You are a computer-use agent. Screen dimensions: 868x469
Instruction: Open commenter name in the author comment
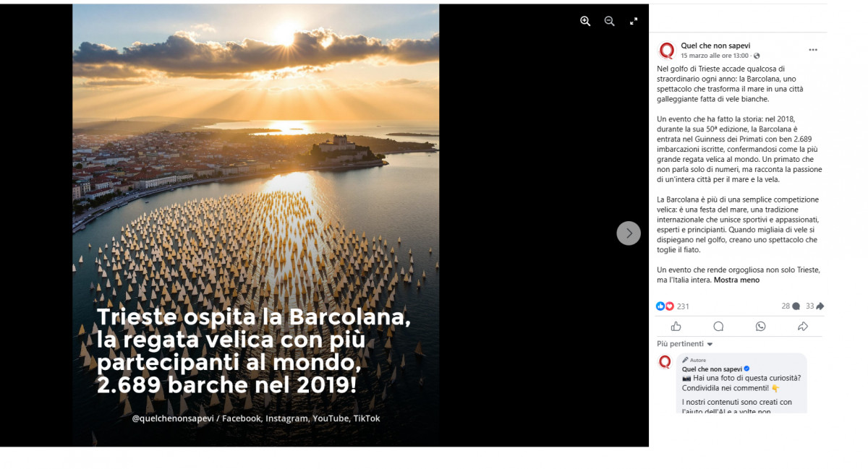pos(712,369)
